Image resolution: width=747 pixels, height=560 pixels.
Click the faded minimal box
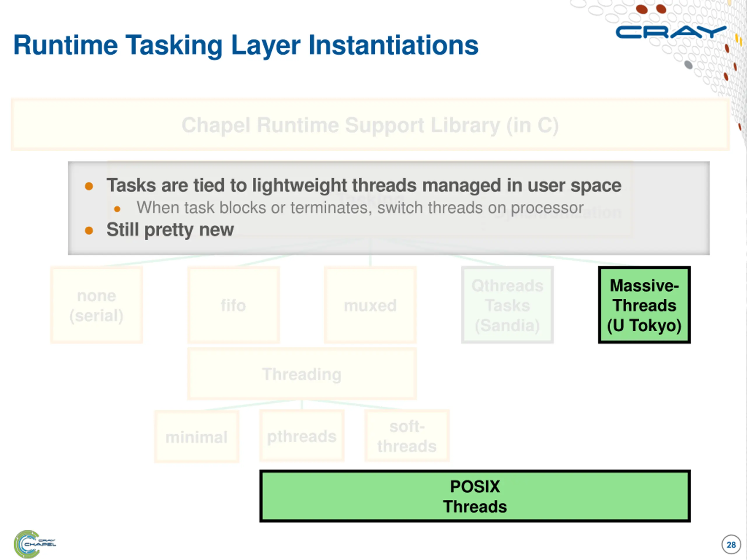[x=197, y=436]
